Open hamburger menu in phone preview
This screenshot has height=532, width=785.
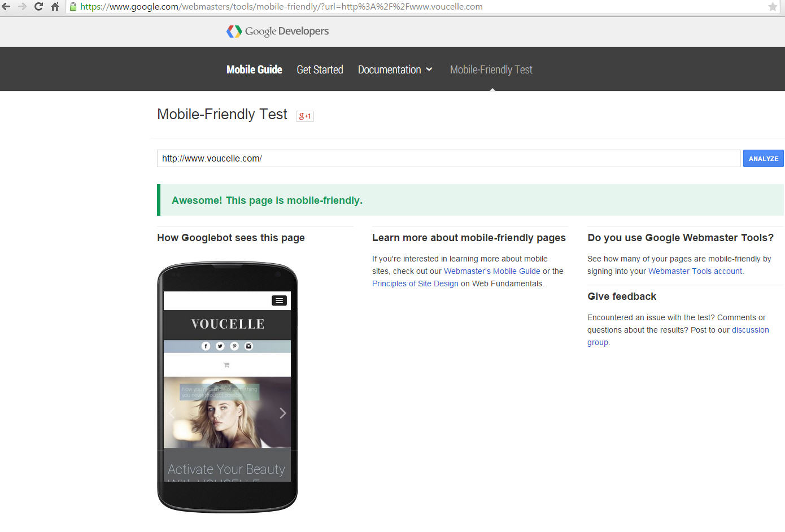click(x=279, y=300)
